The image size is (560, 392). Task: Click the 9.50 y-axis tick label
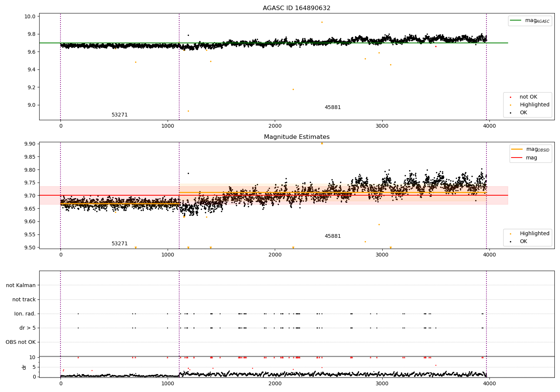[x=30, y=248]
